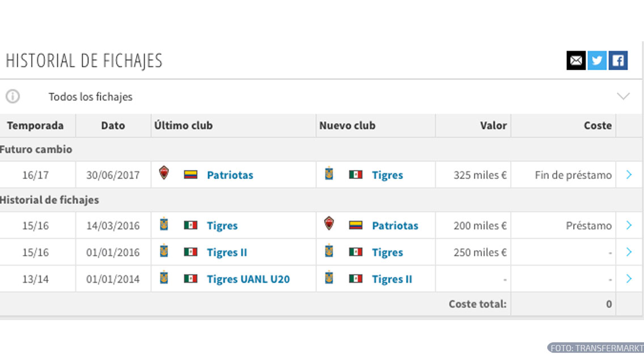Open Patriotas link in the 15/16 loan row
This screenshot has width=644, height=362.
click(395, 225)
